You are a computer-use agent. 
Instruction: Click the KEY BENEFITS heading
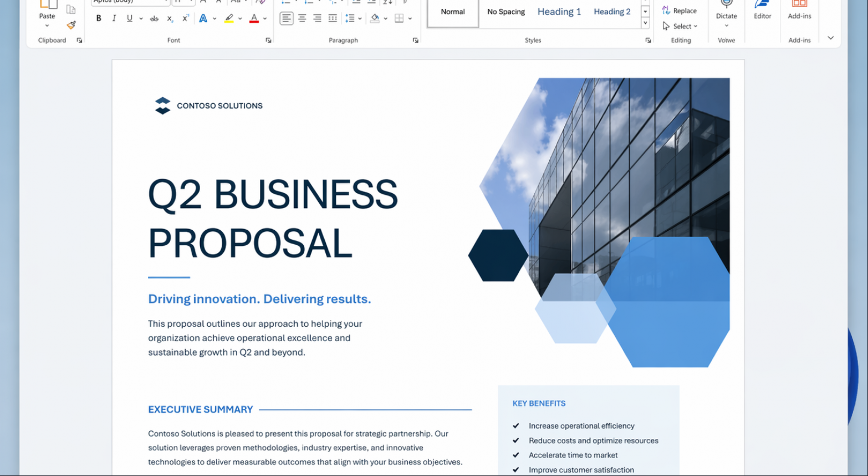[x=539, y=403]
